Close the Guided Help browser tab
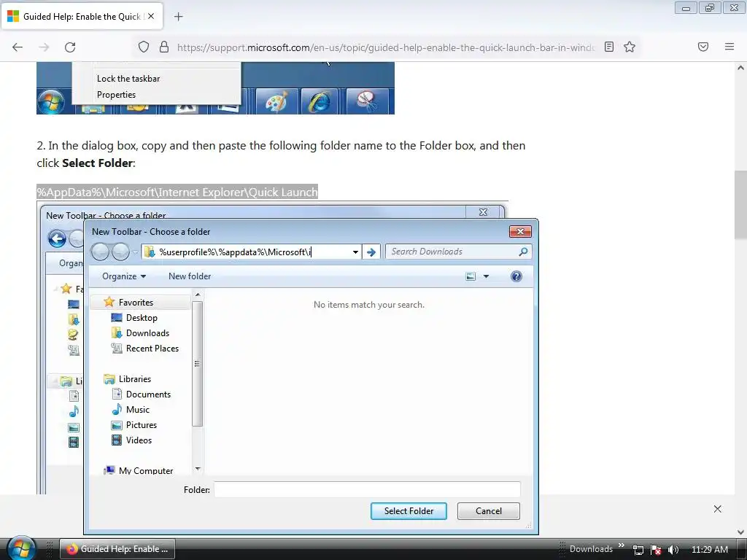Image resolution: width=747 pixels, height=560 pixels. [x=151, y=16]
